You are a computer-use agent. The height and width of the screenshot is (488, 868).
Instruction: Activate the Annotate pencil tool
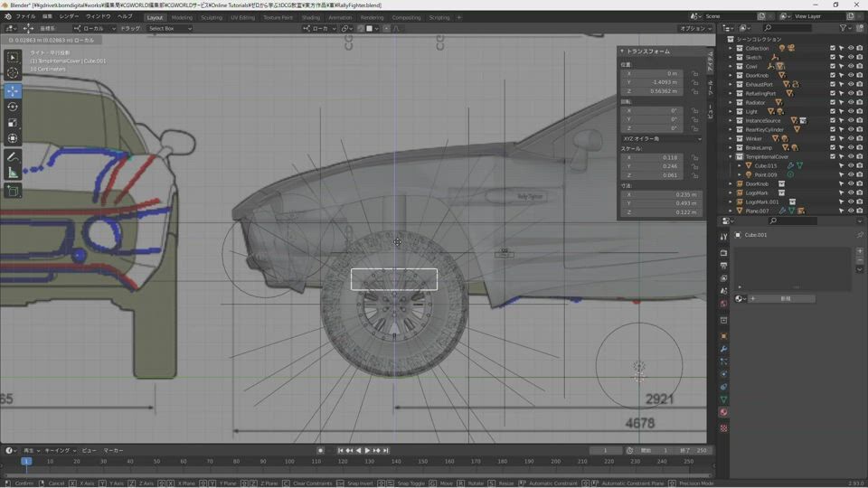coord(13,157)
